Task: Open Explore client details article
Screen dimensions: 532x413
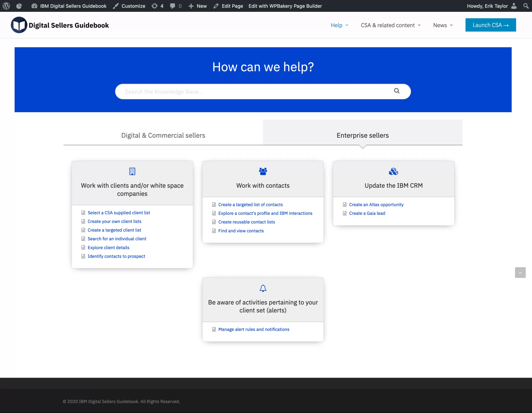Action: pos(108,248)
